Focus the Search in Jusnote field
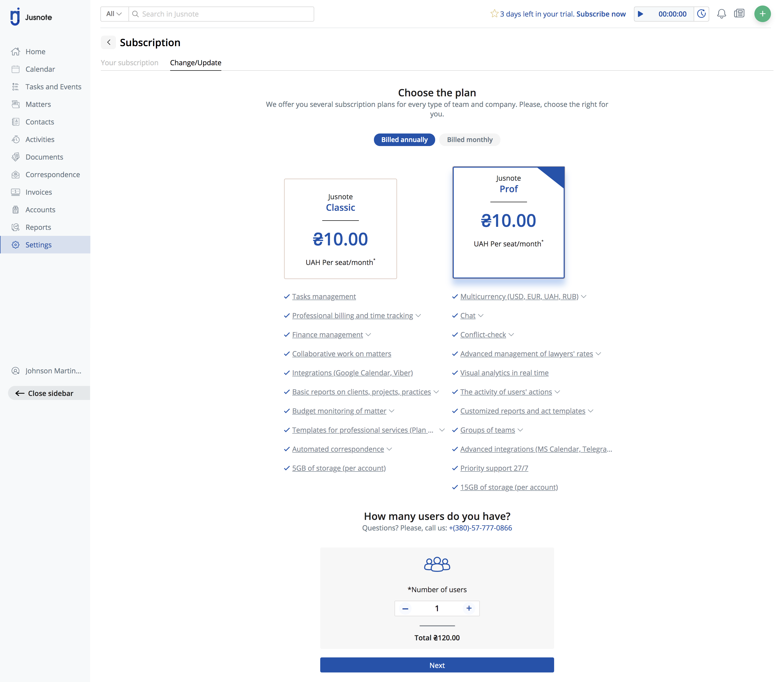784x682 pixels. click(222, 14)
